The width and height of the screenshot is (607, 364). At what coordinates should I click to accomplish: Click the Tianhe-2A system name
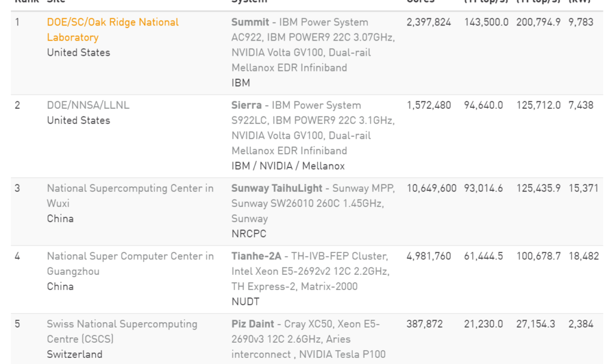click(x=256, y=256)
